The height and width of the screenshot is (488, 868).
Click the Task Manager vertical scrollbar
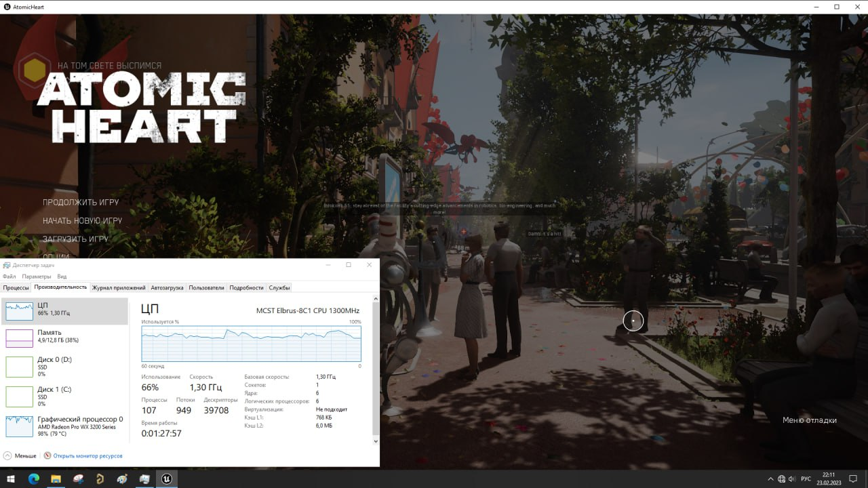(x=376, y=370)
